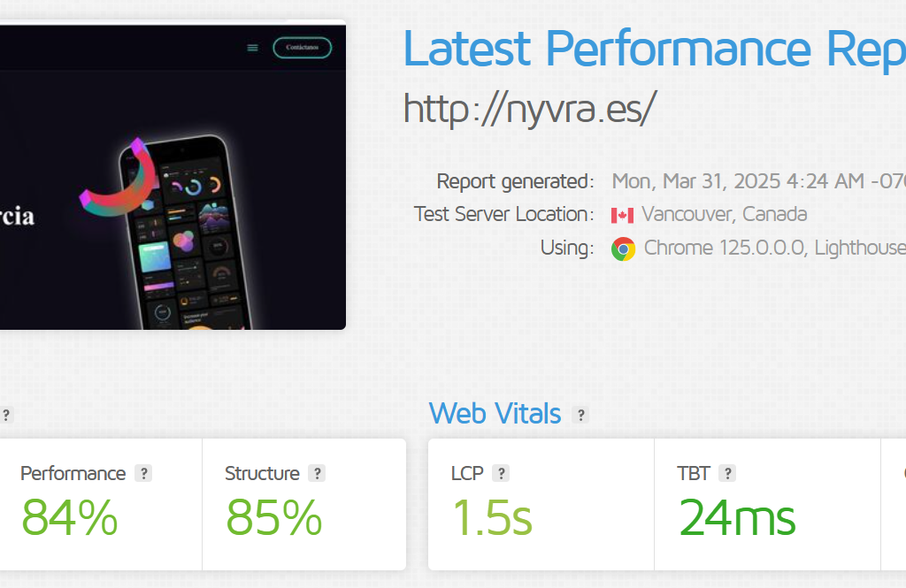Select the Web Vitals heading

coord(495,414)
